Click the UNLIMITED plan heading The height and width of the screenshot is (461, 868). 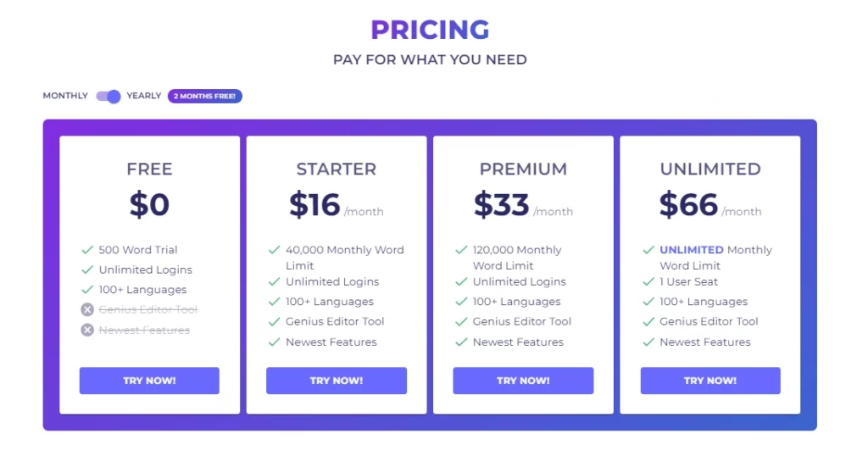click(710, 169)
